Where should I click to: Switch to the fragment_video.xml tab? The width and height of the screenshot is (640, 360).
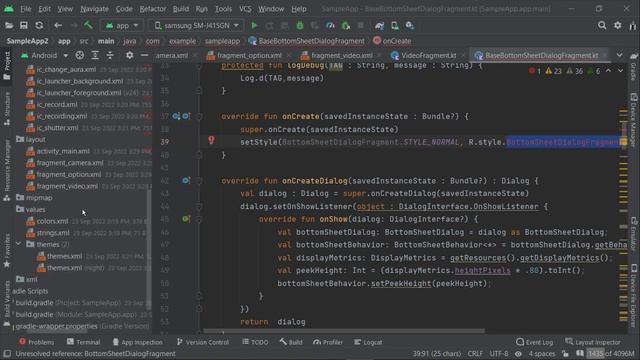[342, 55]
